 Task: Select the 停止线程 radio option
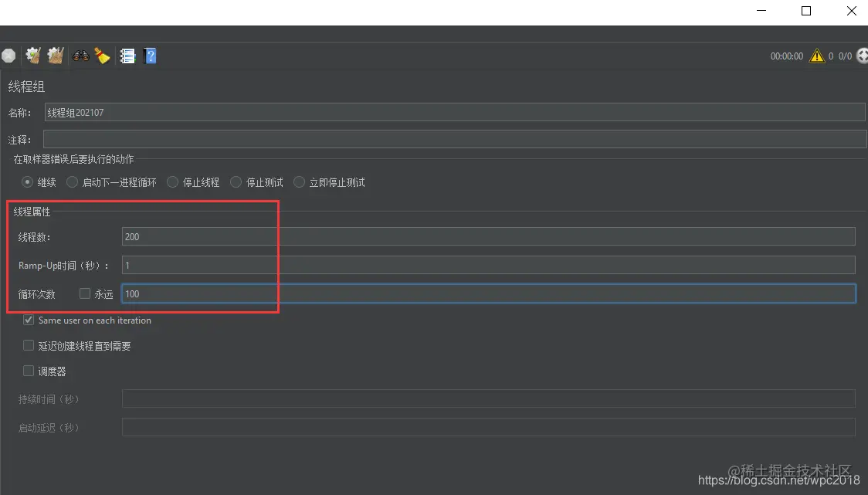coord(173,182)
